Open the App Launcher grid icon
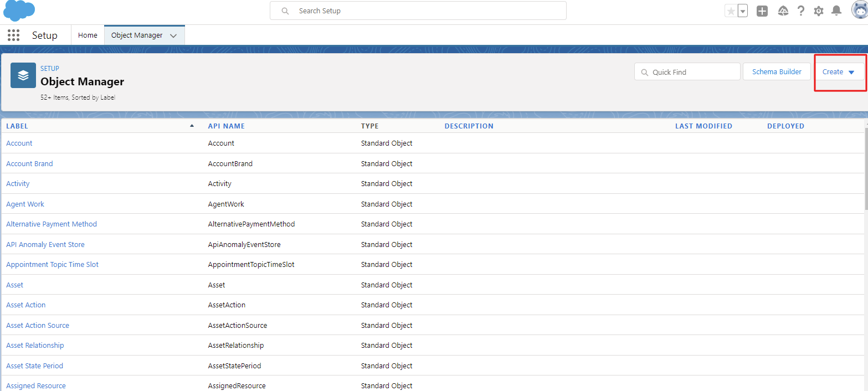The width and height of the screenshot is (868, 391). (14, 35)
